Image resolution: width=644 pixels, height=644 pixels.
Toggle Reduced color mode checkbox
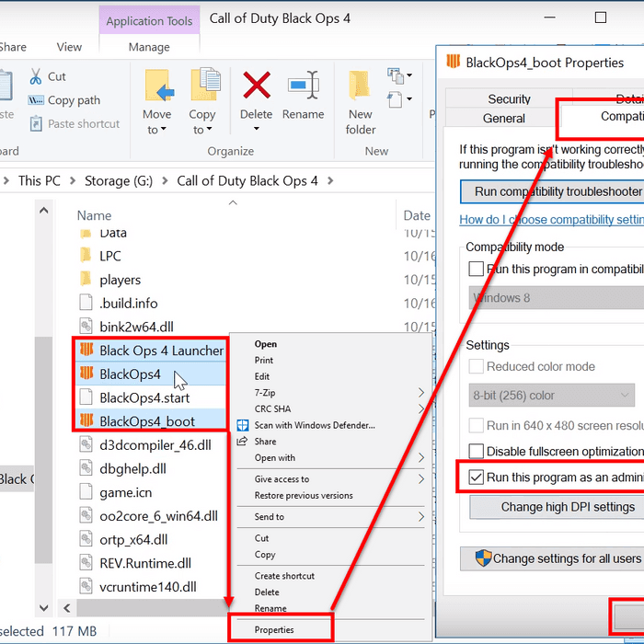[x=476, y=366]
